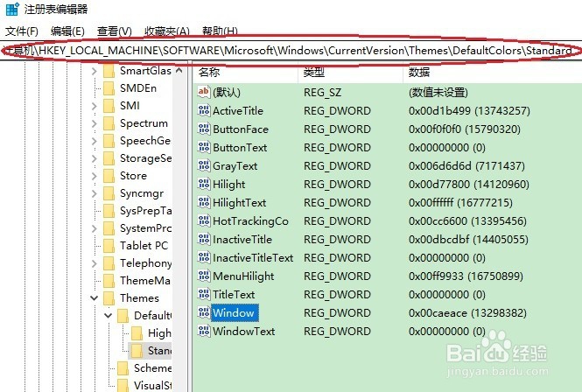Select the GrayText DWORD icon
The width and height of the screenshot is (582, 392).
click(204, 165)
